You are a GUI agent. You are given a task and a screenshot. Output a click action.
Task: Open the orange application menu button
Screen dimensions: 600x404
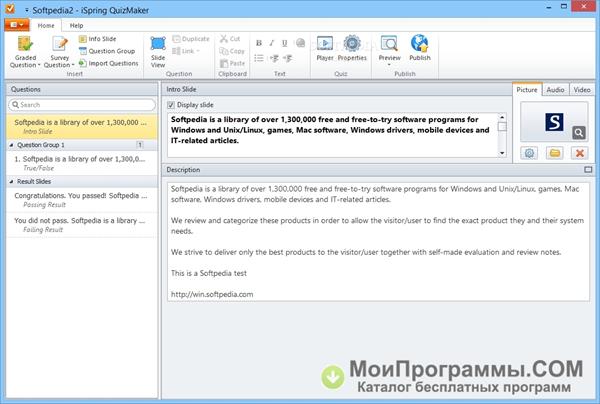(17, 25)
